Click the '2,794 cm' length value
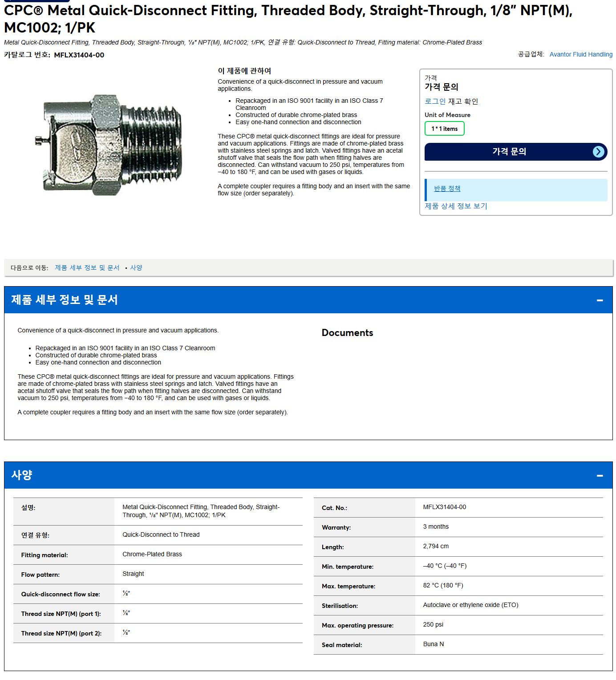The image size is (616, 680). 436,546
